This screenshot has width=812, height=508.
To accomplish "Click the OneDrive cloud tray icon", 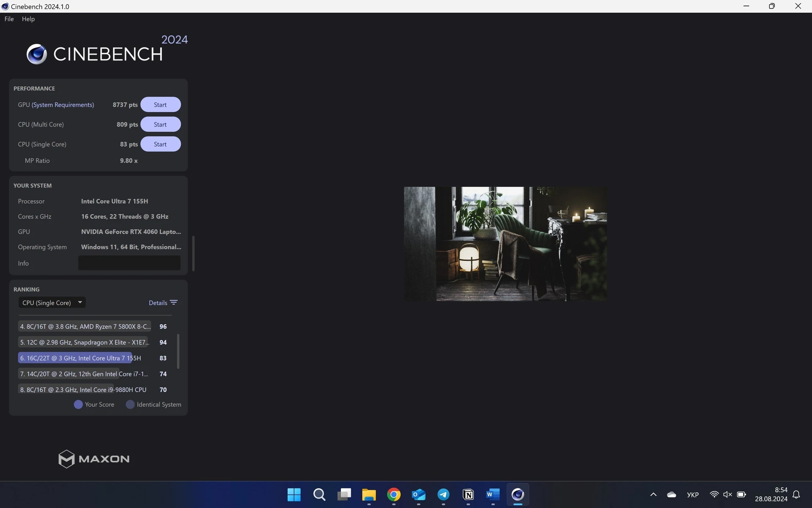I will [x=672, y=494].
